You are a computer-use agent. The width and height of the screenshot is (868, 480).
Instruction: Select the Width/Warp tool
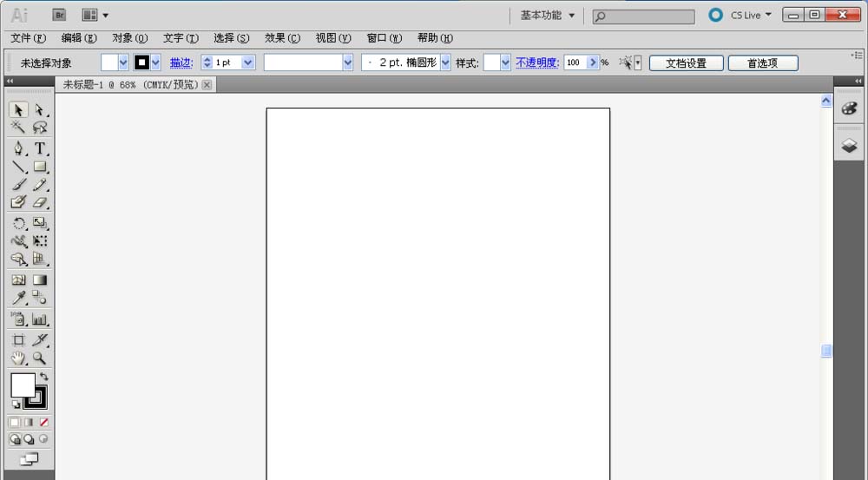coord(18,240)
